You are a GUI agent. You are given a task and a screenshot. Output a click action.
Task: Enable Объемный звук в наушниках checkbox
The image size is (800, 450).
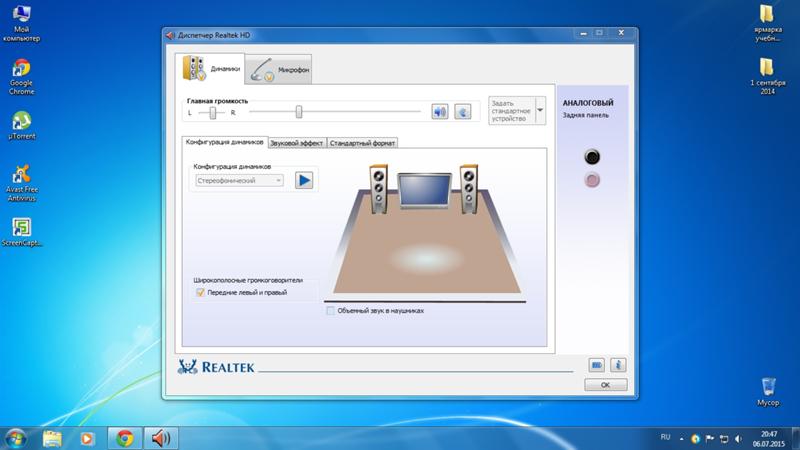331,310
